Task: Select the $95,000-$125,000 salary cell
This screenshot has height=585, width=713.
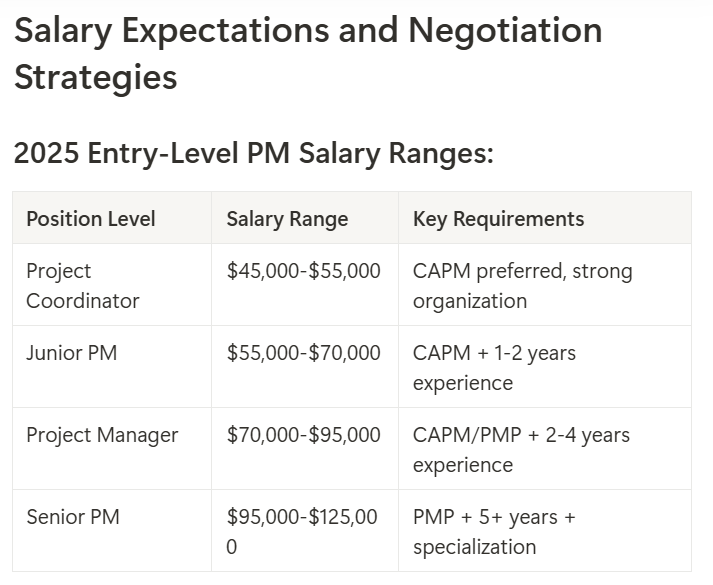Action: 302,531
